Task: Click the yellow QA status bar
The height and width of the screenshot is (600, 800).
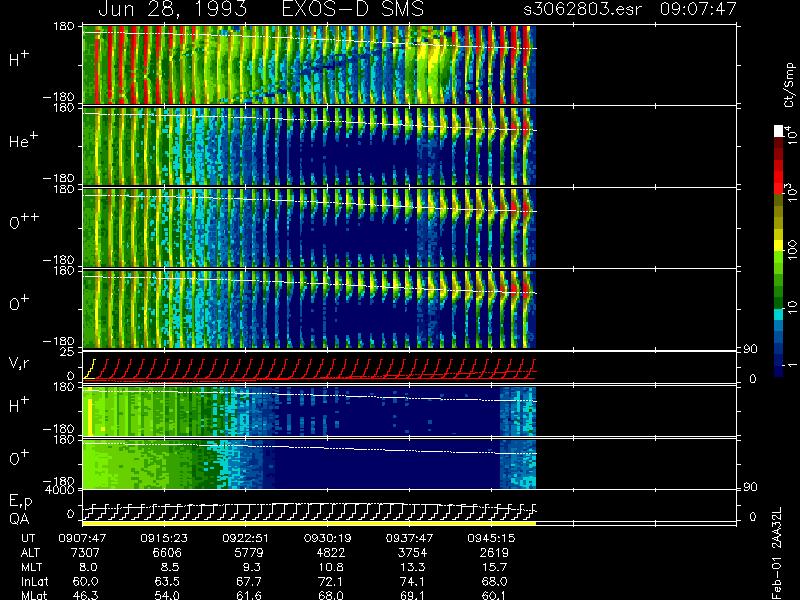Action: point(309,523)
